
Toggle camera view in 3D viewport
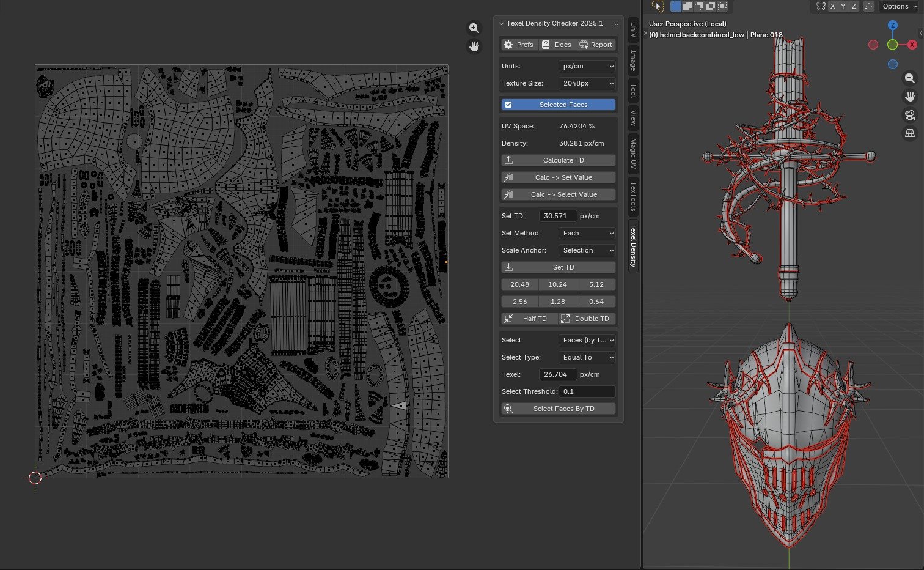(x=910, y=115)
